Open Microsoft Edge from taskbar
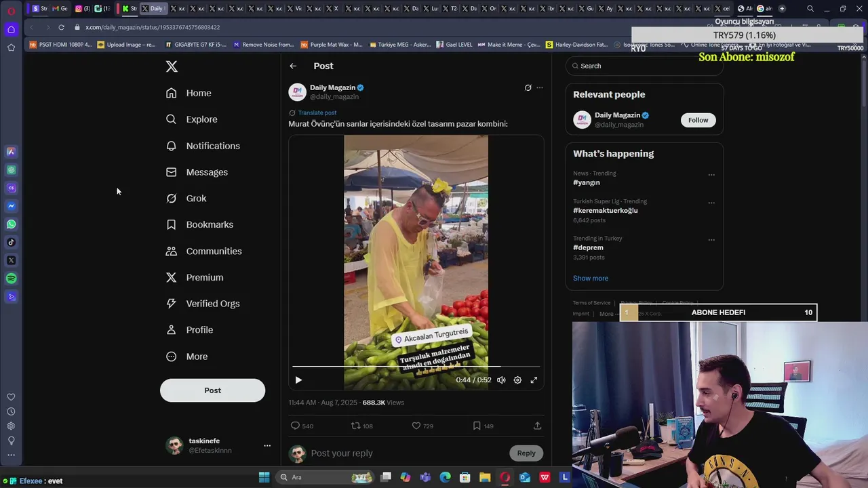 (445, 477)
